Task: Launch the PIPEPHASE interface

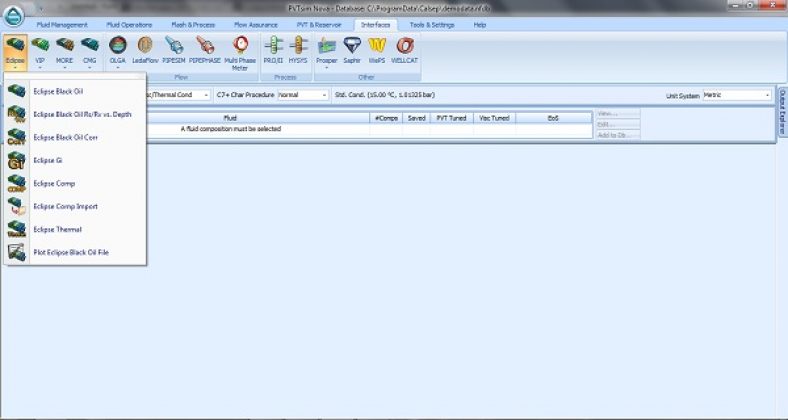Action: tap(205, 50)
